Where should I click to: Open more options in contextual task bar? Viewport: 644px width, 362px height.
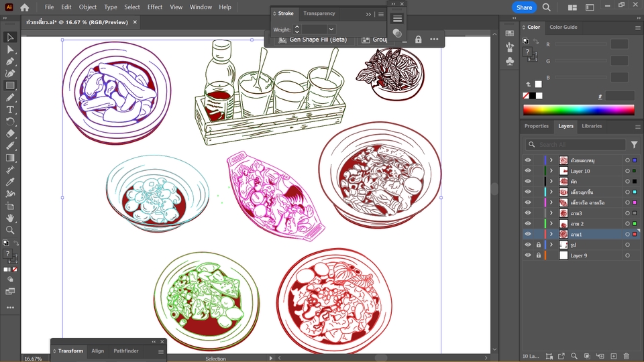tap(434, 40)
